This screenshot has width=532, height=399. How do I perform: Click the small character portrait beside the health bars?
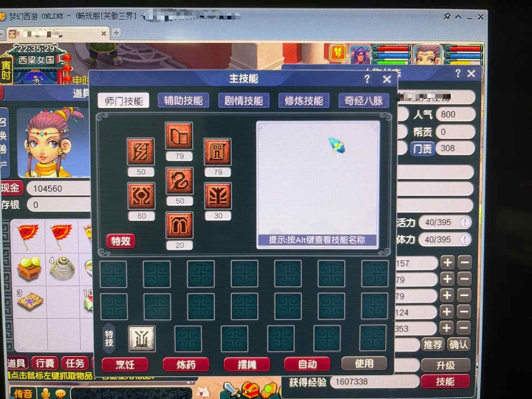pyautogui.click(x=427, y=55)
